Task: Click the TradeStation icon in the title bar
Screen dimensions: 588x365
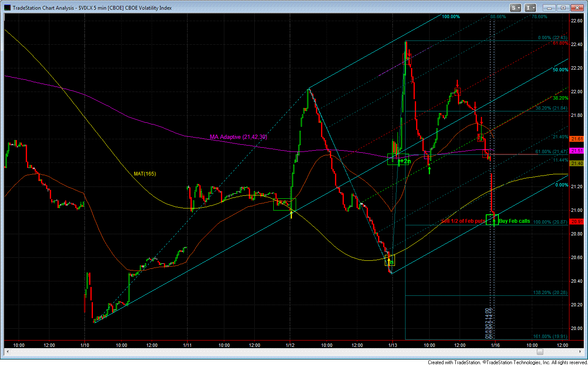Action: 6,8
